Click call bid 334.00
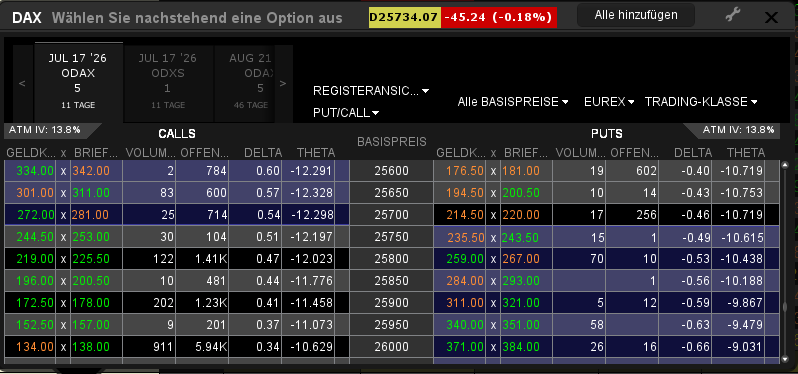Image resolution: width=798 pixels, height=374 pixels. [35, 171]
